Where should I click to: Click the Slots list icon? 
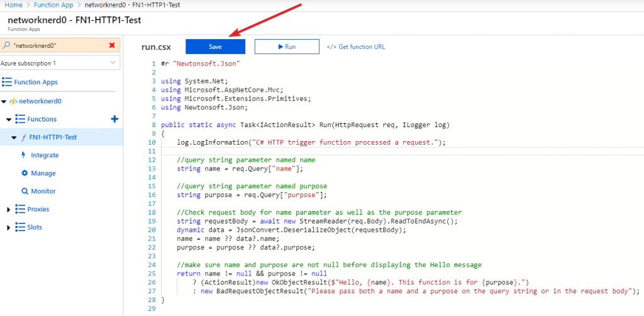(x=20, y=227)
